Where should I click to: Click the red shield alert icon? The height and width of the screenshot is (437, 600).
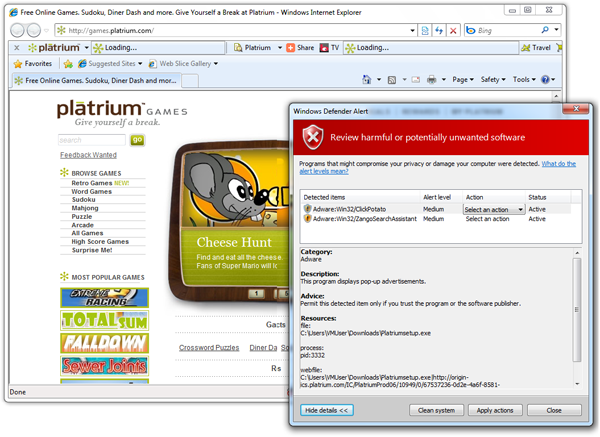[x=313, y=137]
